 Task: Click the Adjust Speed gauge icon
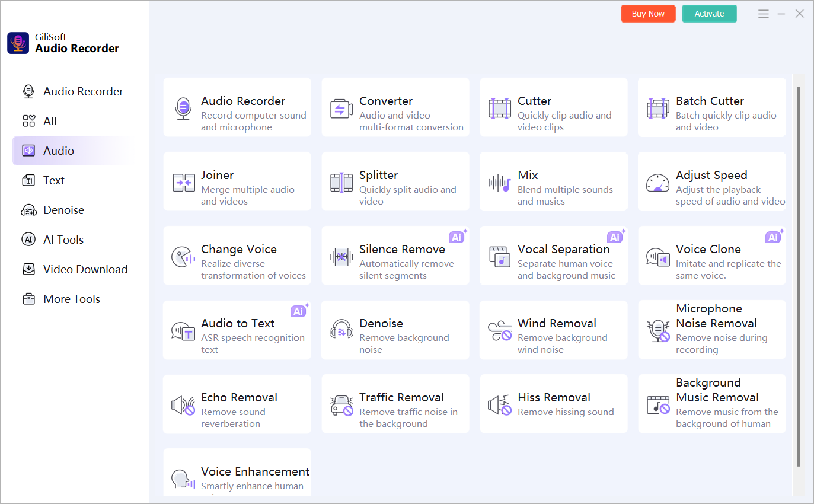click(658, 183)
